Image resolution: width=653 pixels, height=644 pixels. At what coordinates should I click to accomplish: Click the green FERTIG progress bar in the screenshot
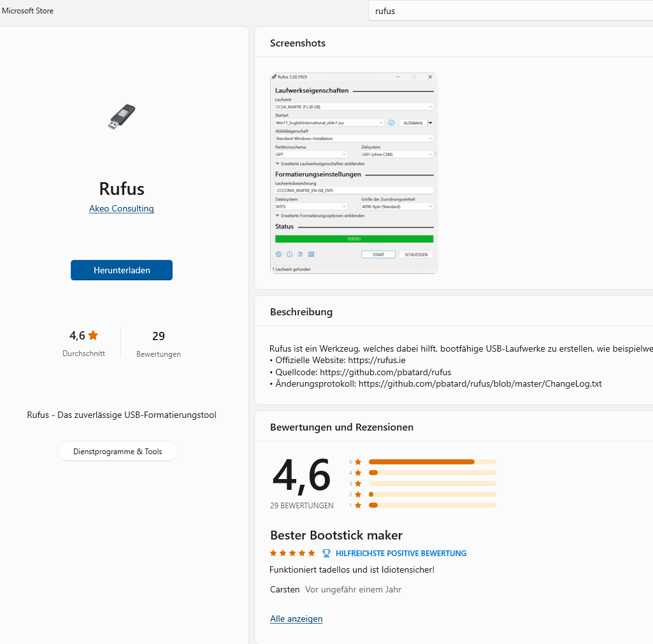354,239
